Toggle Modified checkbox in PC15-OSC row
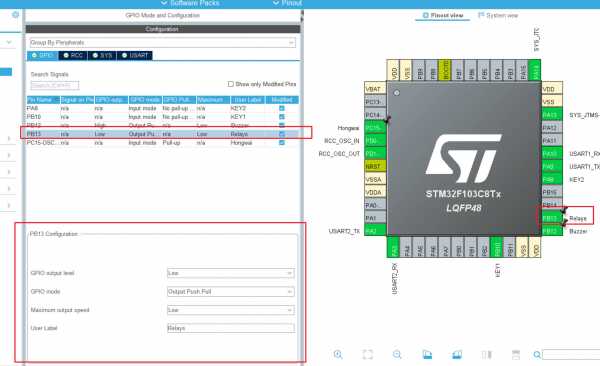 click(x=282, y=142)
